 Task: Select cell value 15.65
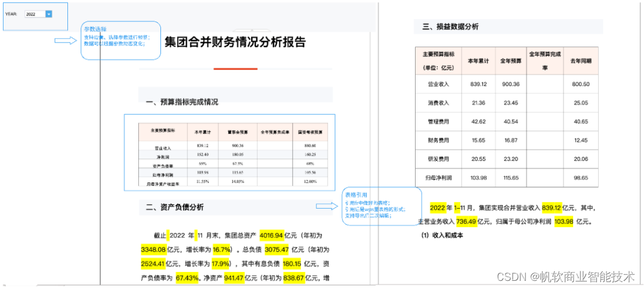(x=478, y=140)
